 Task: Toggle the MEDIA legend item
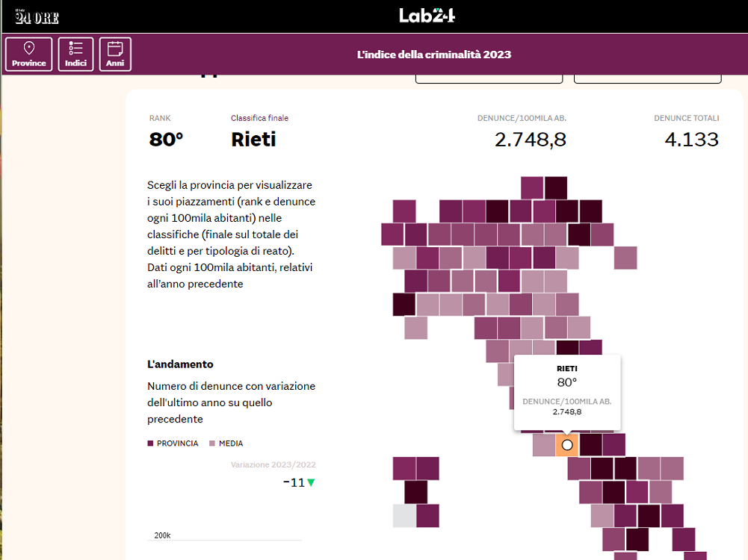tap(226, 444)
